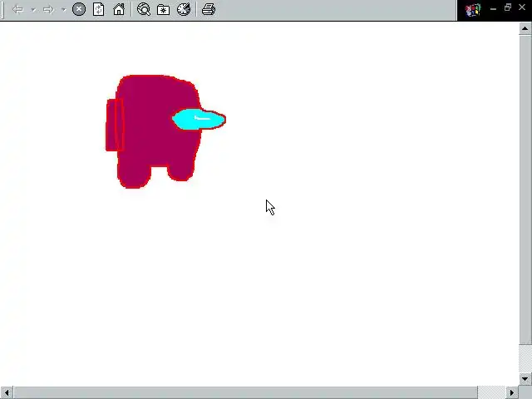Open the Back history dropdown arrow
This screenshot has width=532, height=399.
pyautogui.click(x=33, y=10)
